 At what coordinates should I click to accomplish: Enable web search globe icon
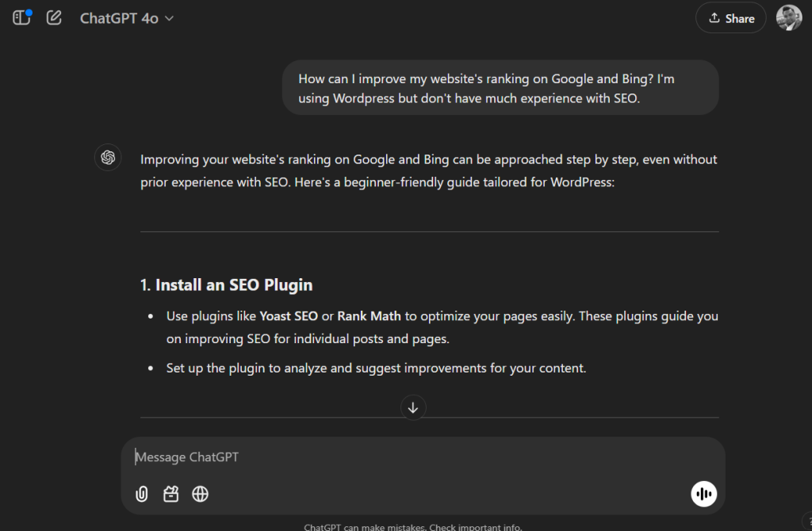point(201,495)
